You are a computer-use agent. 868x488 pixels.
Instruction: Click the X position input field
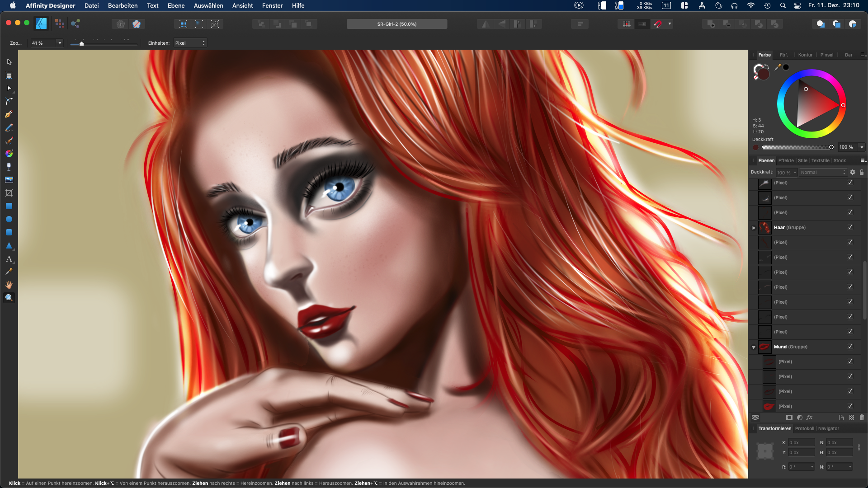pos(801,442)
